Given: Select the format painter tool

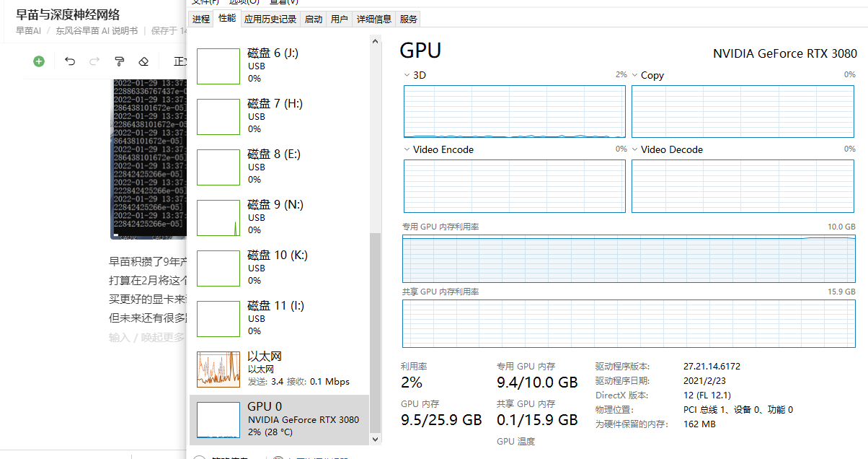Looking at the screenshot, I should (120, 61).
